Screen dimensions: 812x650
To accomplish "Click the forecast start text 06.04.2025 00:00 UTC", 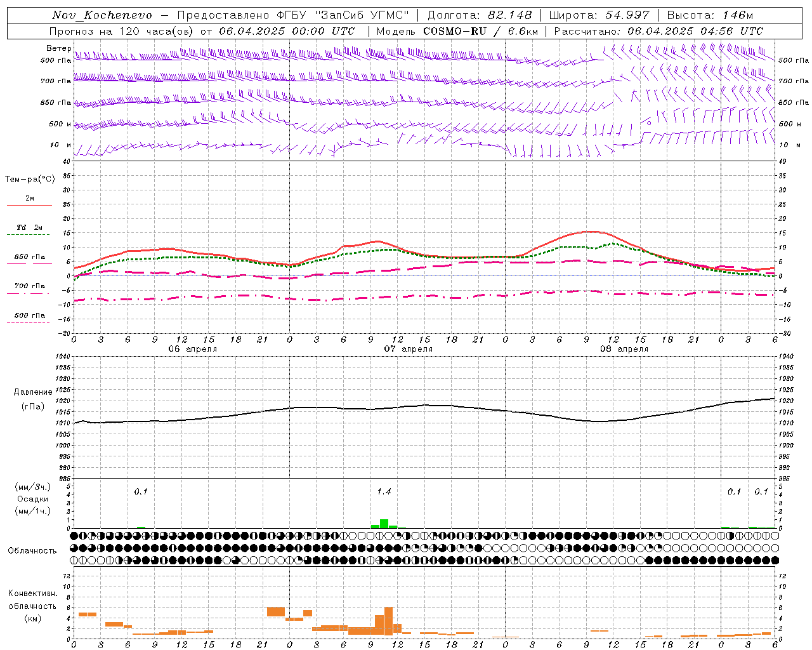I will pyautogui.click(x=287, y=31).
